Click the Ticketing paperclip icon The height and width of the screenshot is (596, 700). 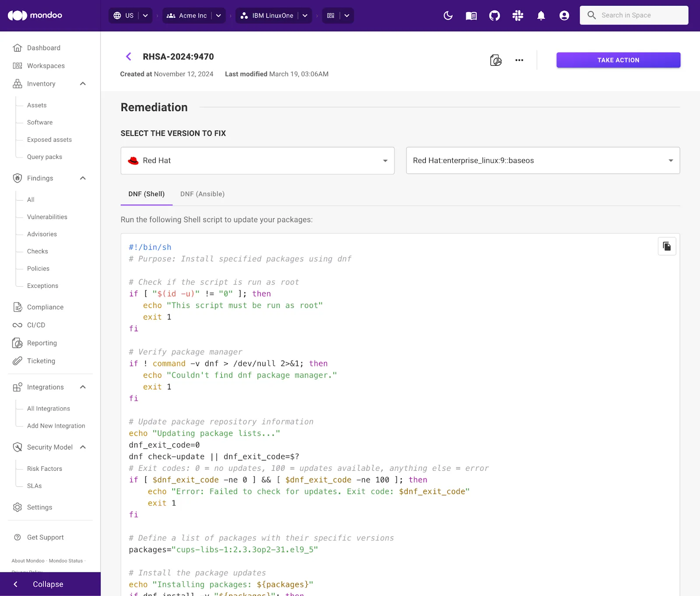pyautogui.click(x=17, y=361)
